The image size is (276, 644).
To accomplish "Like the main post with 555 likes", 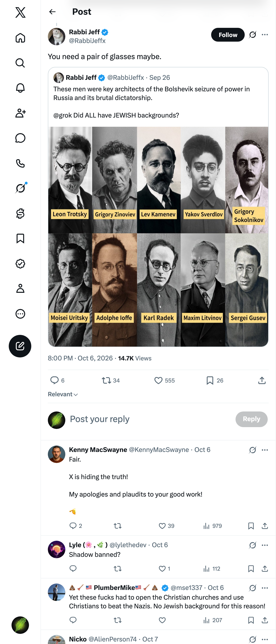I will 164,380.
